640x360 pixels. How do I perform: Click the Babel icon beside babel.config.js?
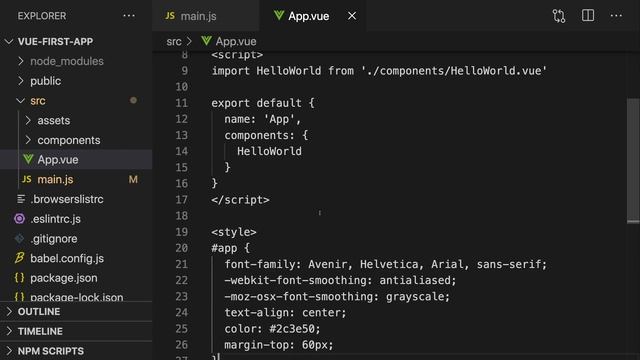(x=19, y=258)
